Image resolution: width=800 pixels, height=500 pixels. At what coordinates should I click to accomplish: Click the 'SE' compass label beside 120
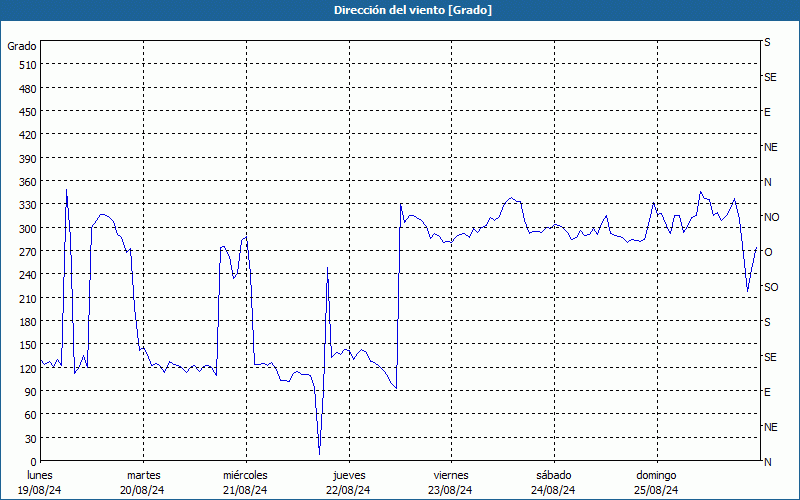770,357
